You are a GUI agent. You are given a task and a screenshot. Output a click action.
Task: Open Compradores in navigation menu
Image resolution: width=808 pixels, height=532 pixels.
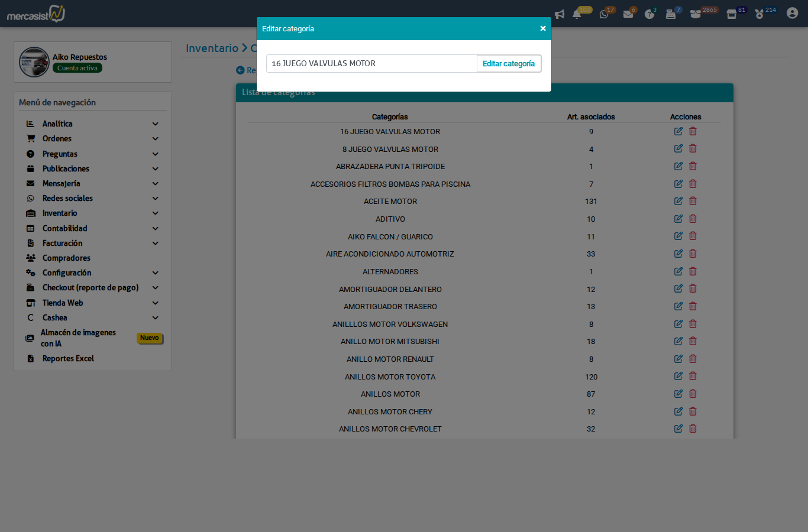pyautogui.click(x=66, y=258)
